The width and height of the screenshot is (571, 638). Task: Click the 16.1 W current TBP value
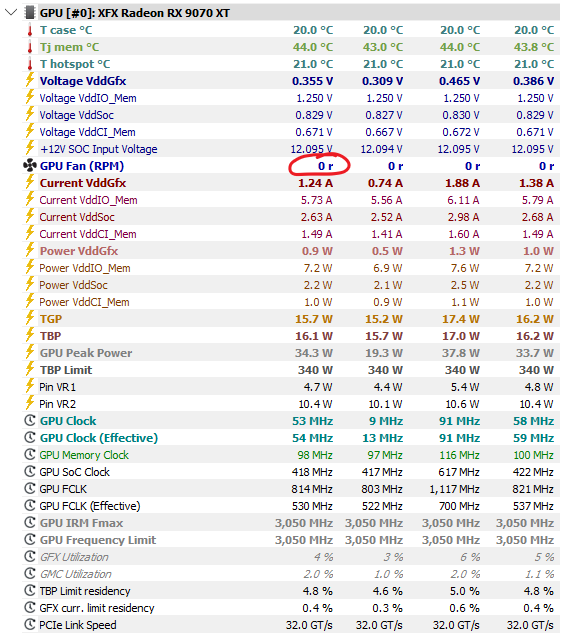point(314,336)
